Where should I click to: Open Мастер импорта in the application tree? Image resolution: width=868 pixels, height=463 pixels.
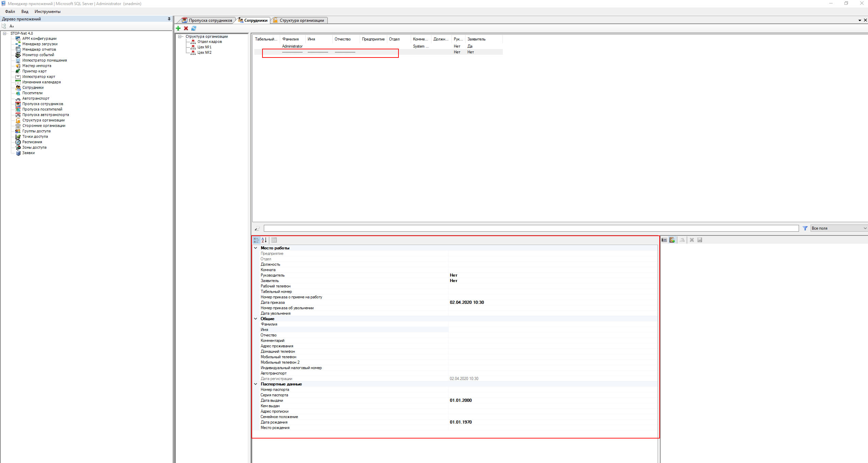(x=37, y=66)
